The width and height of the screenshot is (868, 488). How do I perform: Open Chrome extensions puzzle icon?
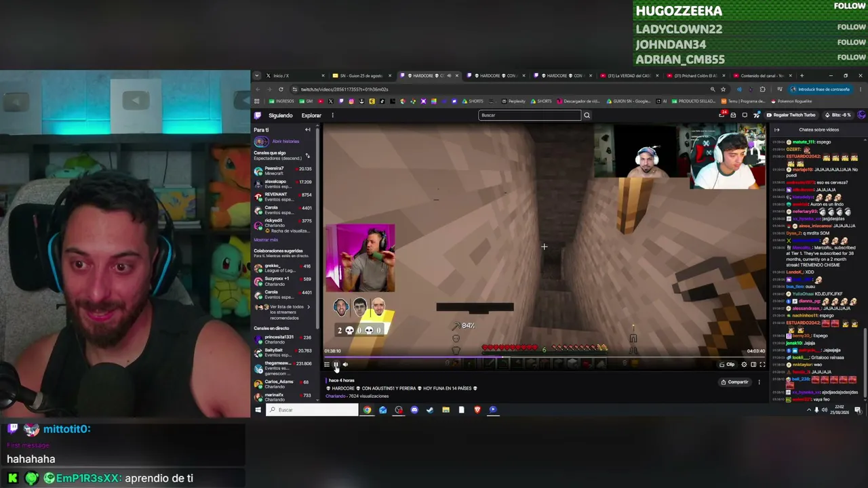pos(762,89)
